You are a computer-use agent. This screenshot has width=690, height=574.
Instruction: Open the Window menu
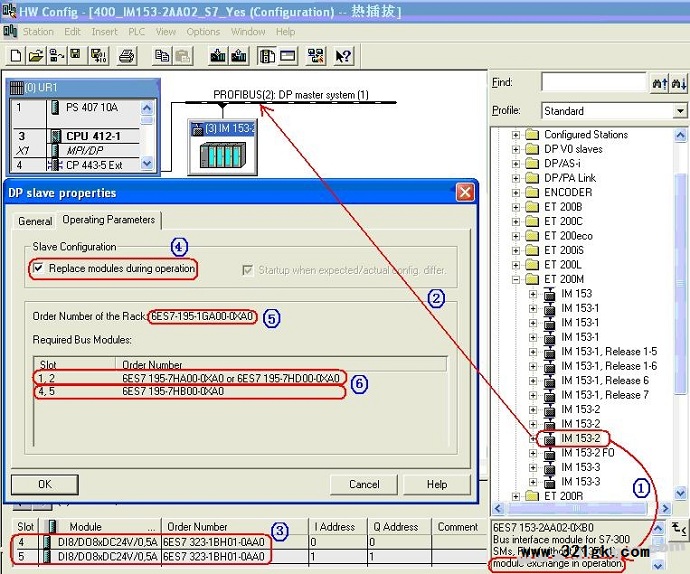[x=248, y=32]
